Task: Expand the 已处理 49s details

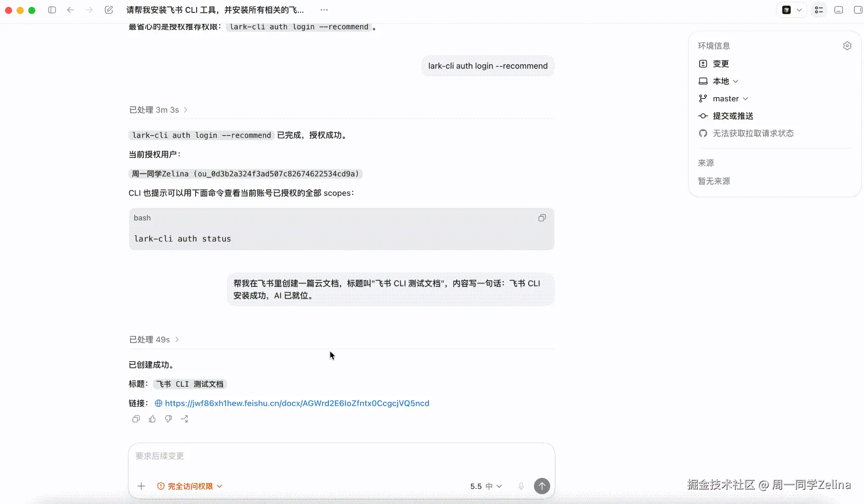Action: point(154,340)
